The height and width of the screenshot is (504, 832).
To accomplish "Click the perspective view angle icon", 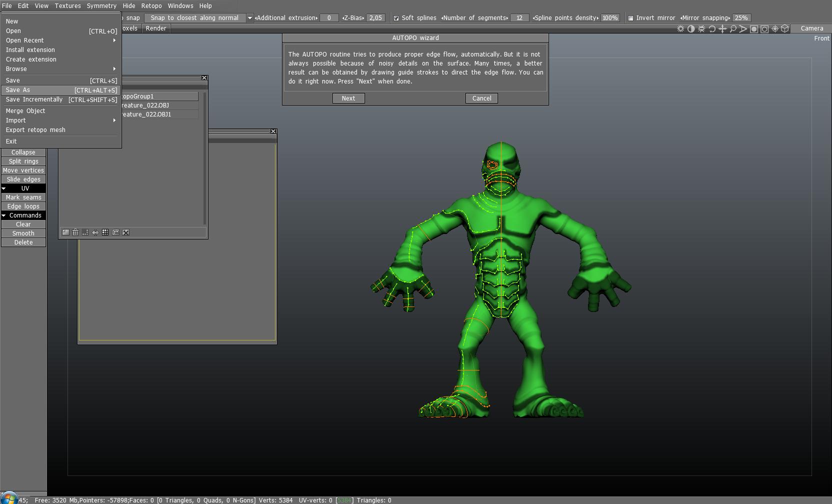I will [x=743, y=29].
